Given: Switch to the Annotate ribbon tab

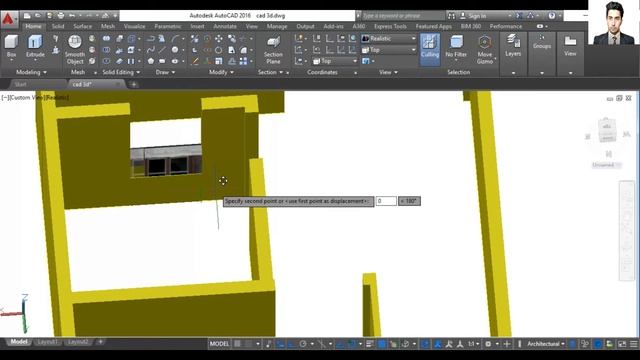Looking at the screenshot, I should 225,26.
